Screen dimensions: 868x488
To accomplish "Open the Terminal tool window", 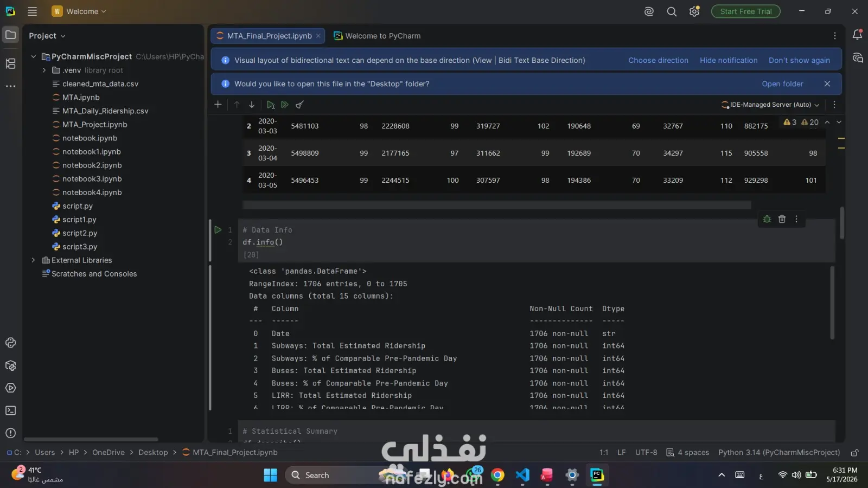I will [x=10, y=410].
